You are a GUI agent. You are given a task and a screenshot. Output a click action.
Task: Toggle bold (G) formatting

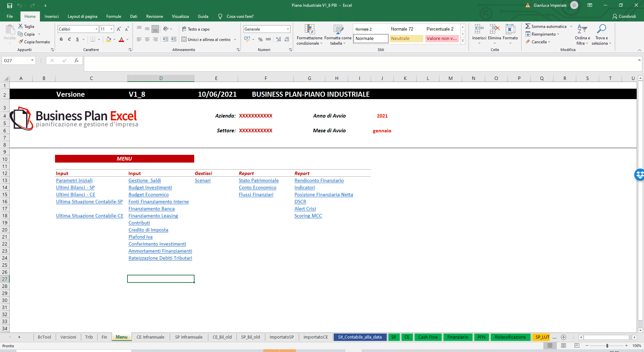pyautogui.click(x=61, y=39)
